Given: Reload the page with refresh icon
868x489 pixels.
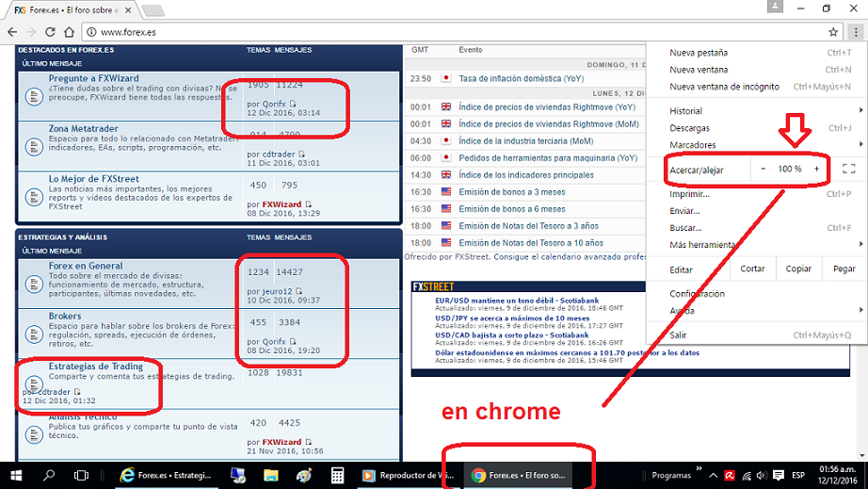Looking at the screenshot, I should (50, 32).
